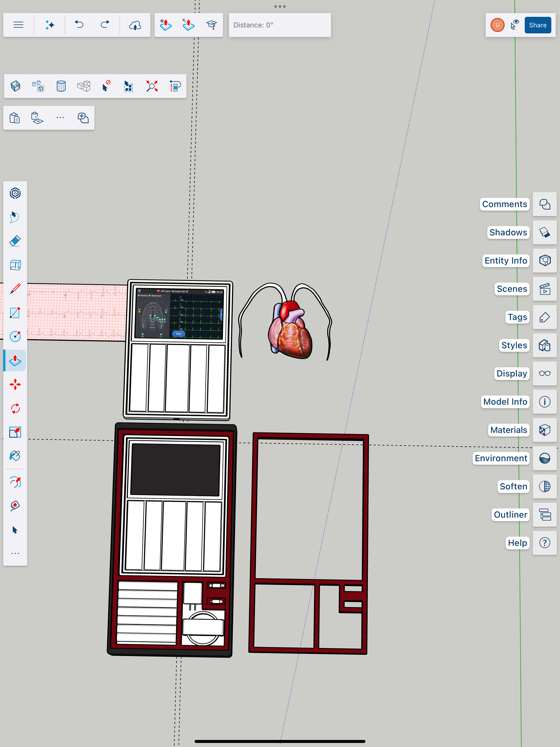Expand the clipboard toolbar ellipsis

(x=60, y=118)
